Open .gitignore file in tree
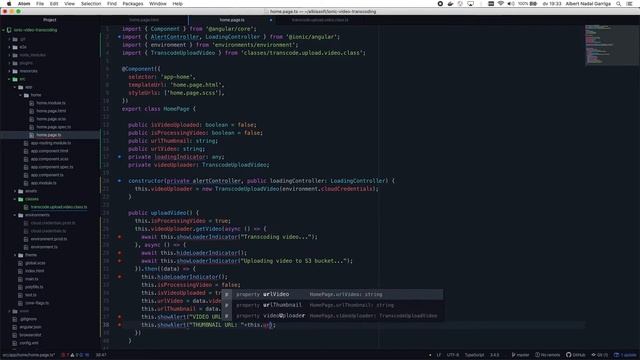Viewport: 640px width, 360px height. (28, 319)
